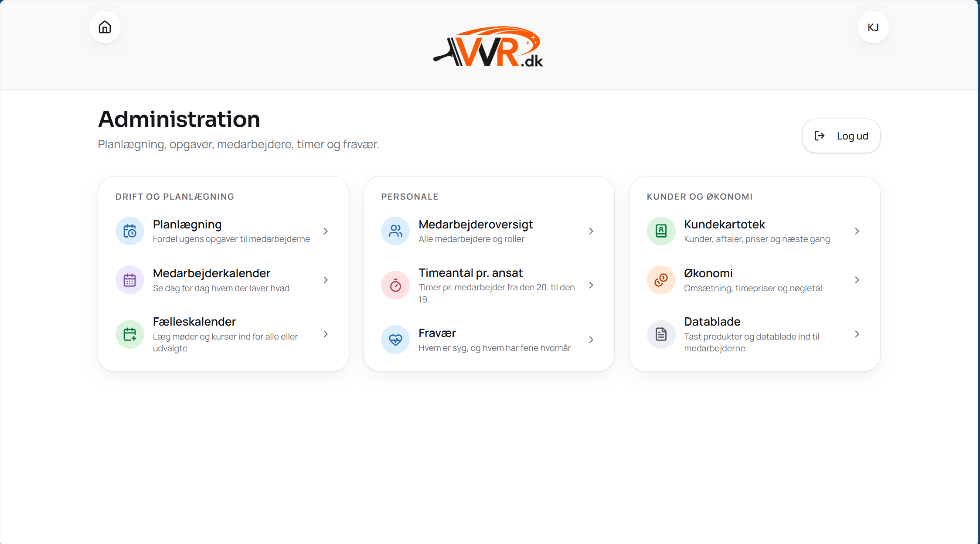Open Timeantal pr. ansat
980x544 pixels.
(x=470, y=273)
